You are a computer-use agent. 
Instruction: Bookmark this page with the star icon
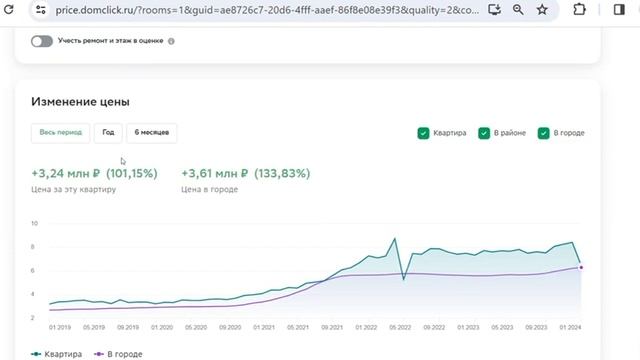click(542, 10)
